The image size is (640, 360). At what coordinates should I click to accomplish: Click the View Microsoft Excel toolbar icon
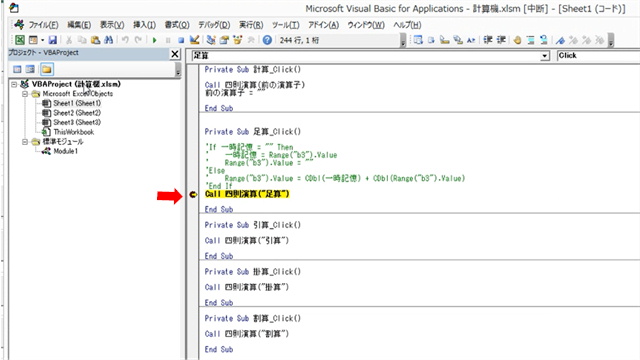(x=20, y=40)
